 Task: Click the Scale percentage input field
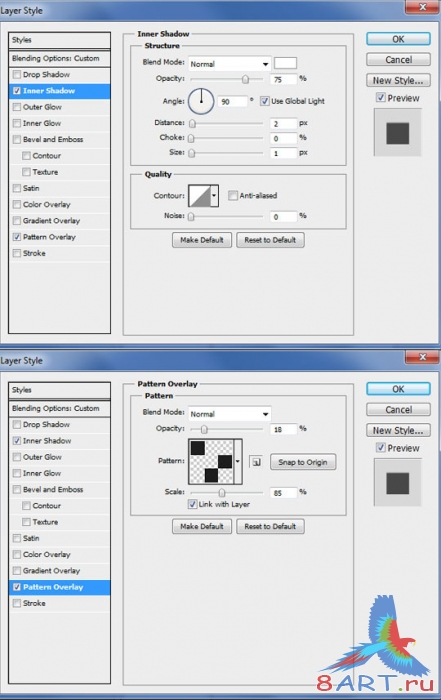point(283,492)
